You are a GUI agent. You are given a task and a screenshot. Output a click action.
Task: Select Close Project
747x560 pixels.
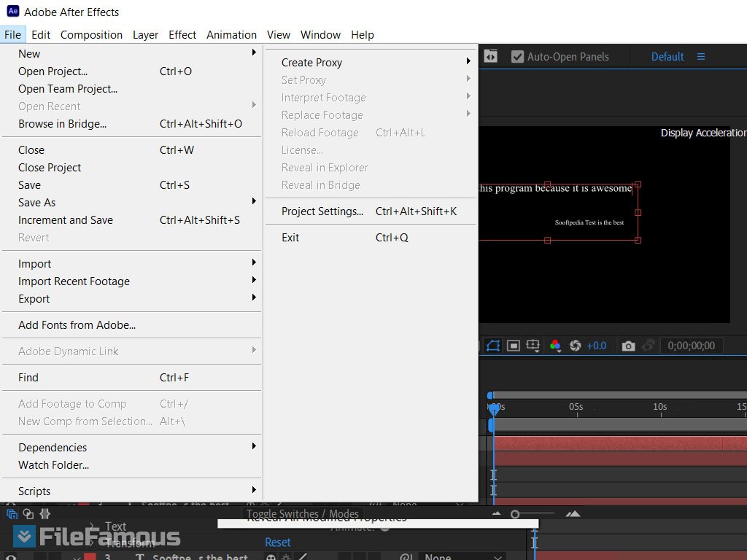[x=132, y=168]
